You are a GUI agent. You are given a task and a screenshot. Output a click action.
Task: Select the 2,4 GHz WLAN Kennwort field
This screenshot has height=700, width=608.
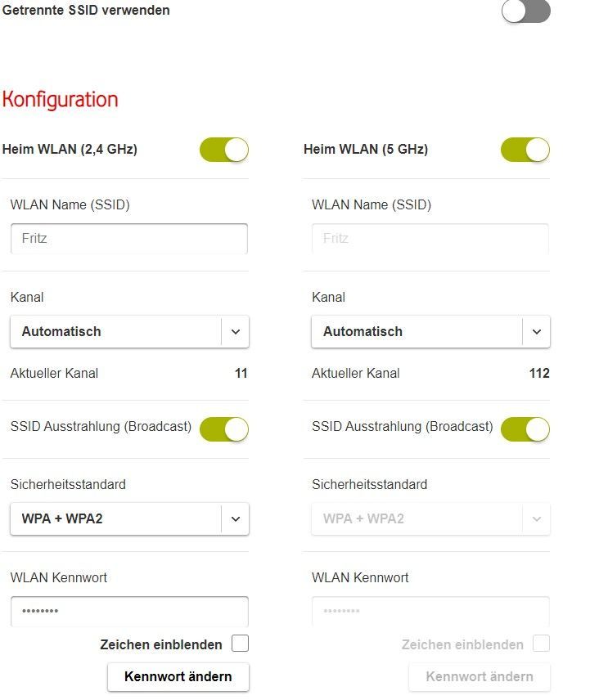pos(128,611)
